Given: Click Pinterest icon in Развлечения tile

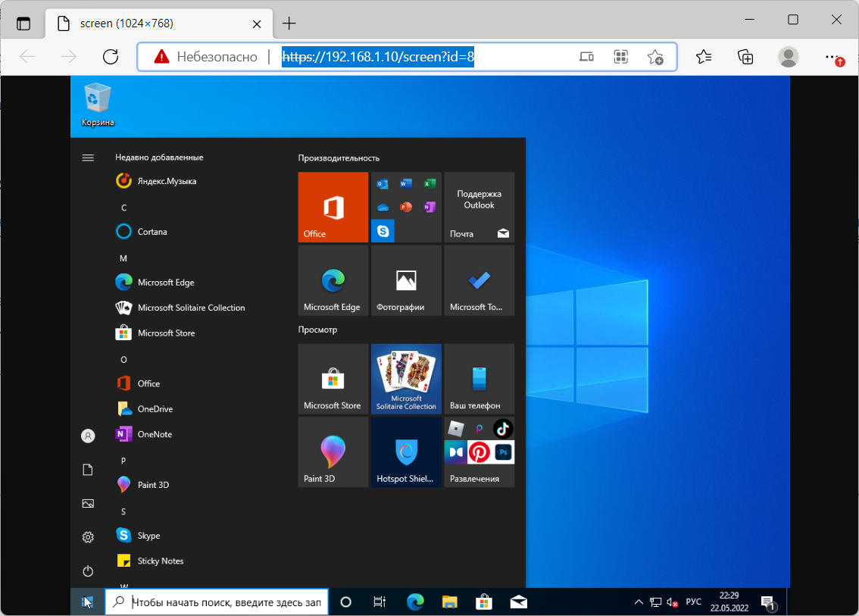Looking at the screenshot, I should (479, 452).
